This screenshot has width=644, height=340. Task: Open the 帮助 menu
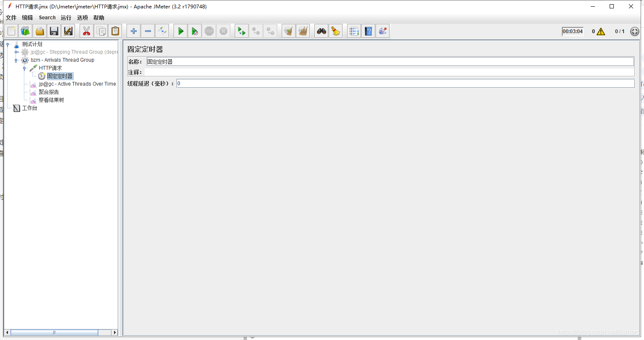(99, 18)
